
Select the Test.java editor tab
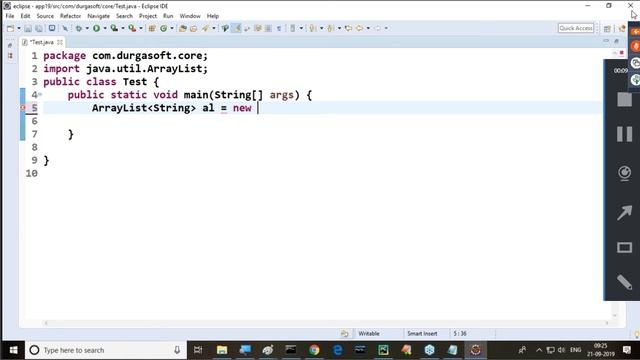[41, 42]
